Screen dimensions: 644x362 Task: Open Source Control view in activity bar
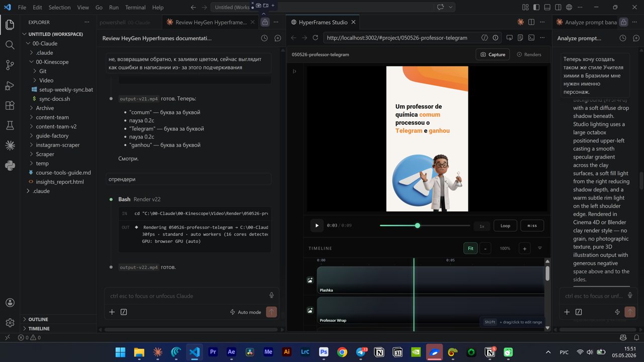tap(10, 65)
